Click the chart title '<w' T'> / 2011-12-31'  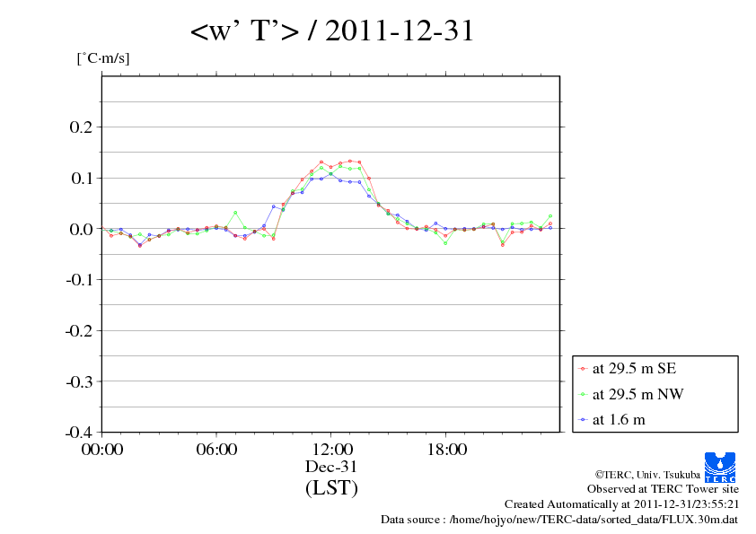coord(332,31)
